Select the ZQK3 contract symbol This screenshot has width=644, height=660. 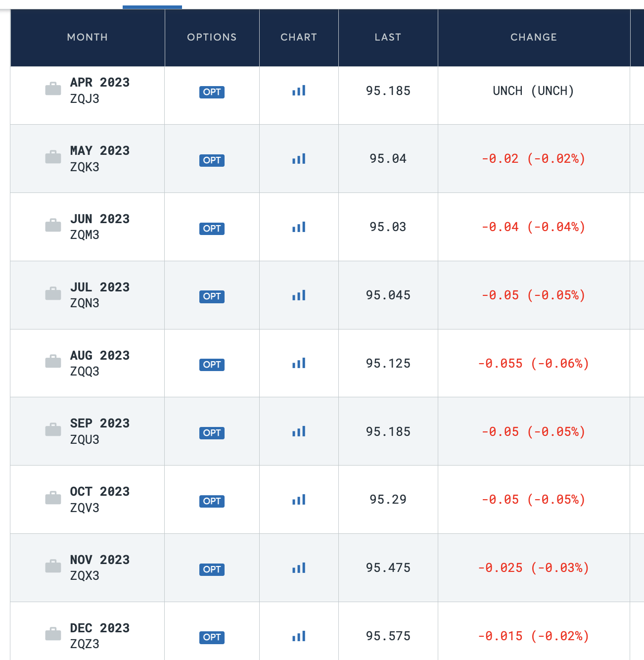click(85, 167)
